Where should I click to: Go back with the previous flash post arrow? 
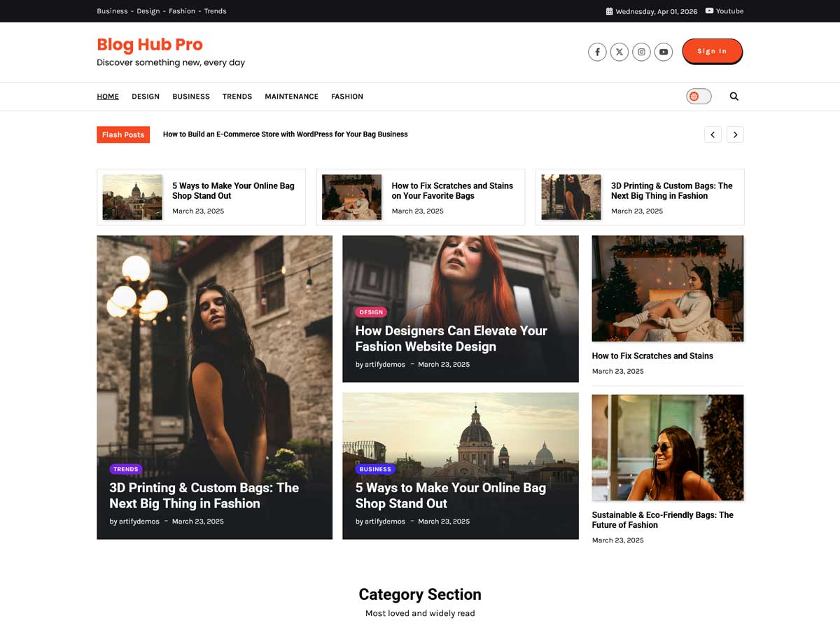pos(713,134)
